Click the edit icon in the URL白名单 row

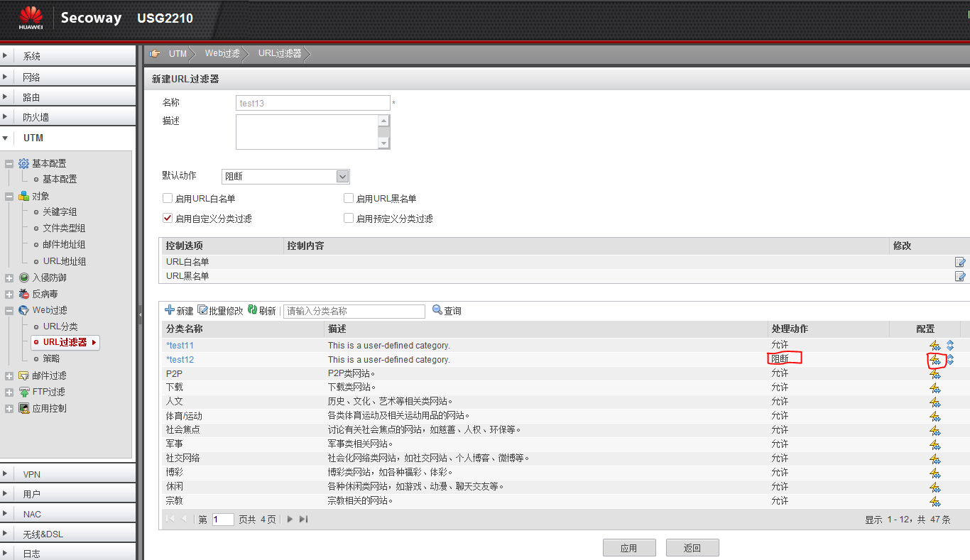pyautogui.click(x=960, y=262)
